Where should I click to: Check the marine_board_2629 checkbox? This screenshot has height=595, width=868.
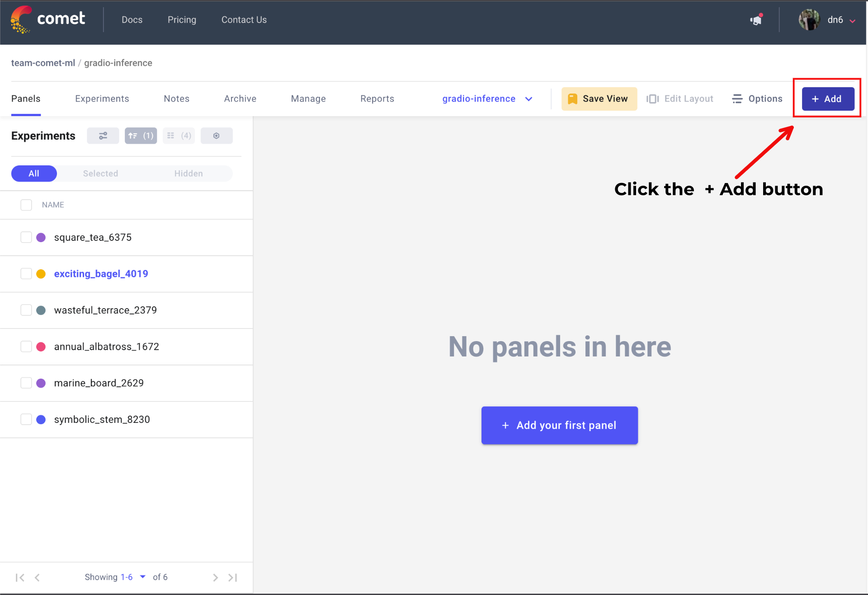[26, 383]
